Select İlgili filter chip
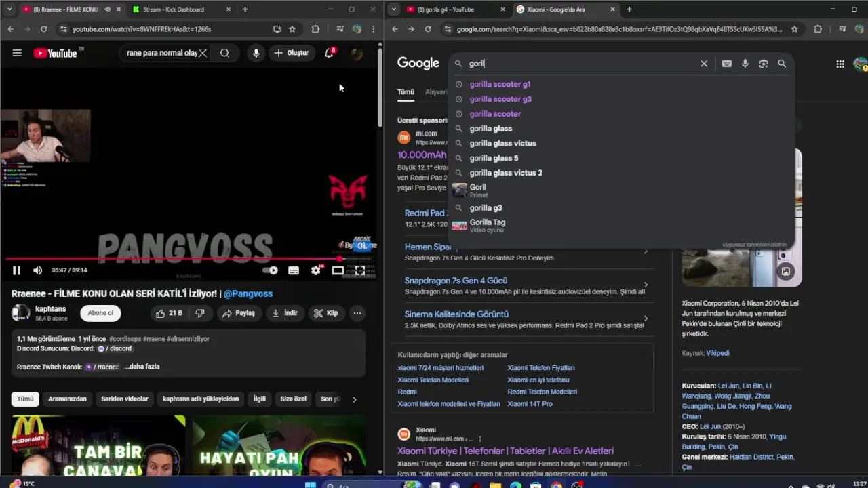Viewport: 868px width, 488px height. (x=260, y=399)
